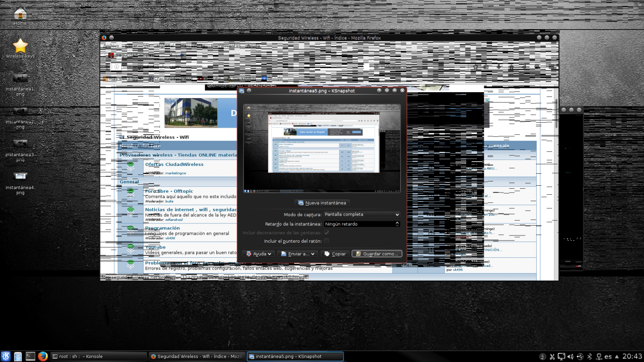Open the Youtube forum link
The image size is (644, 362).
pyautogui.click(x=155, y=247)
